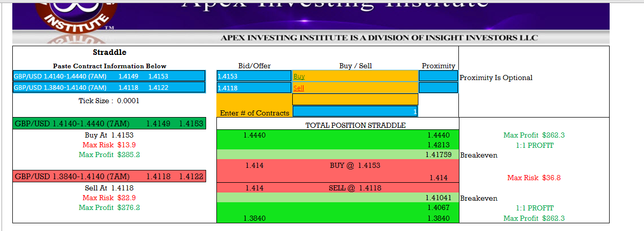
Task: Click the Proximity field in the Sell row
Action: 438,88
